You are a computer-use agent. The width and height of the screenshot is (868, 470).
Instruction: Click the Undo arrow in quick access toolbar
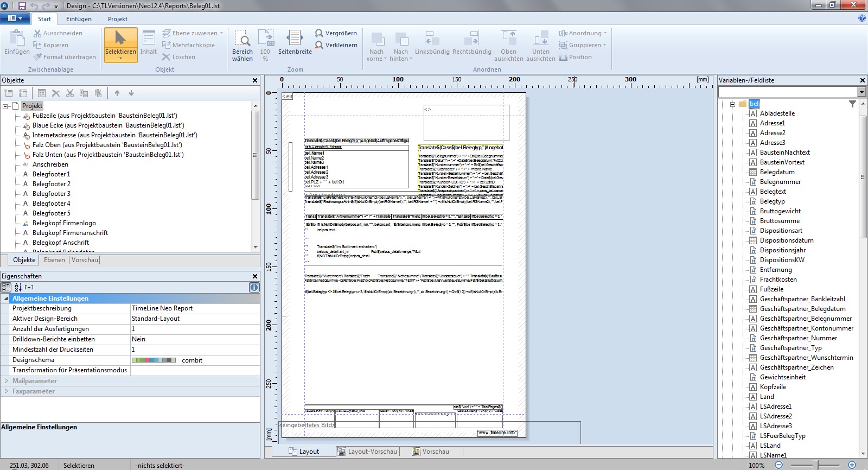coord(34,5)
